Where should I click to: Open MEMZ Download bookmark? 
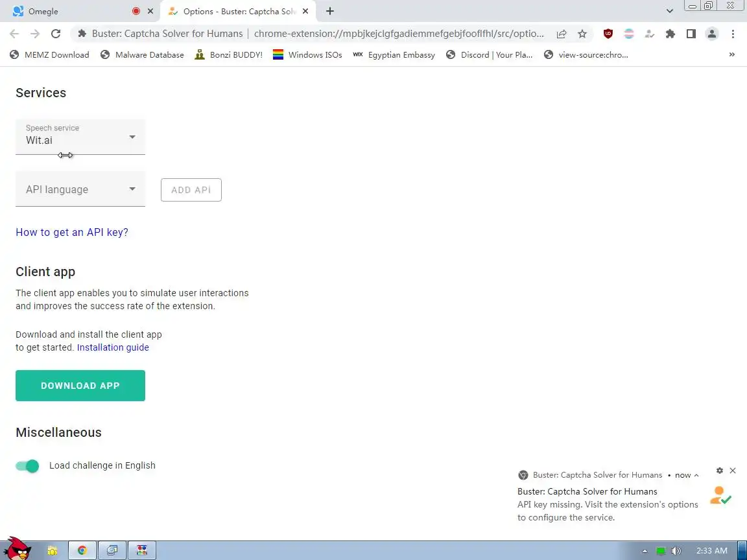coord(49,54)
